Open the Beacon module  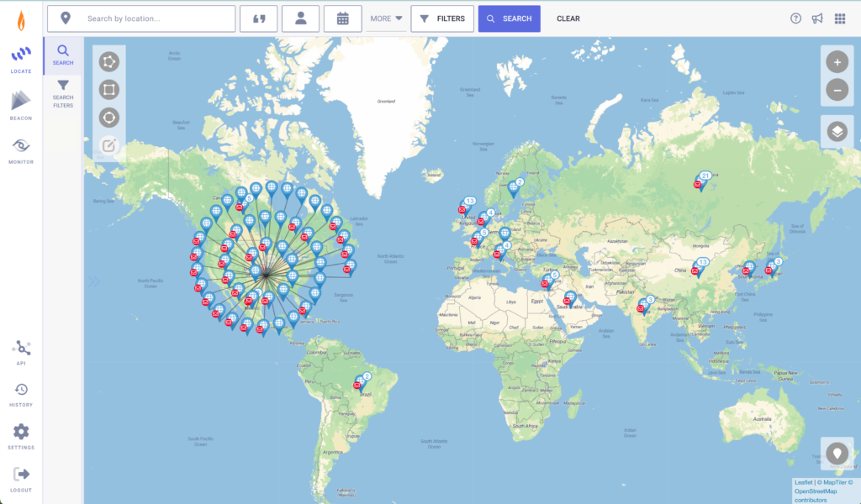21,105
